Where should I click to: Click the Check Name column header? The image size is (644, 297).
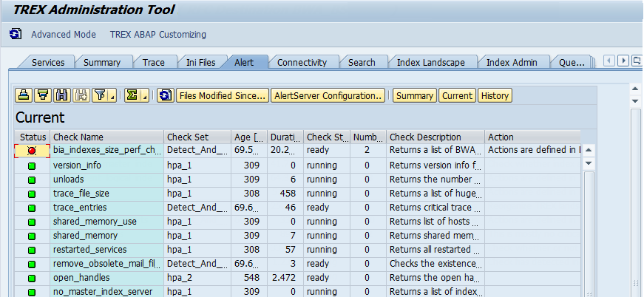[107, 137]
